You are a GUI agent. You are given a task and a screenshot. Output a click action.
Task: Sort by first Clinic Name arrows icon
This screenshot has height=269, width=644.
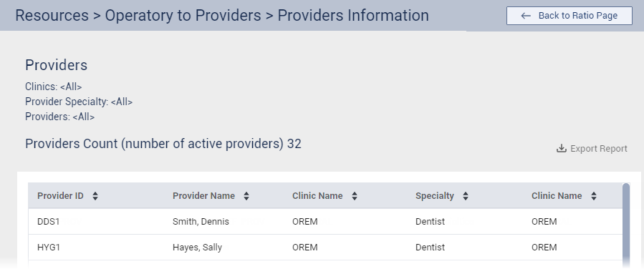click(355, 196)
